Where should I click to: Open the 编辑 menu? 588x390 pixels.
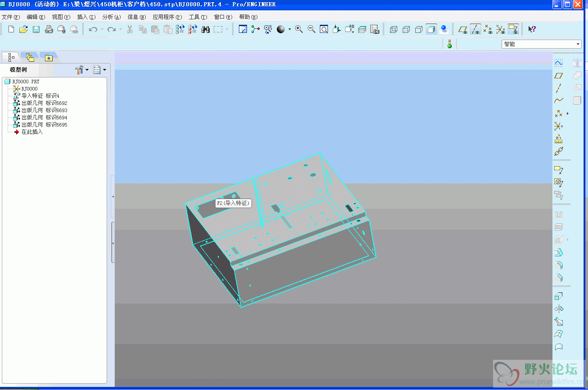(x=36, y=17)
